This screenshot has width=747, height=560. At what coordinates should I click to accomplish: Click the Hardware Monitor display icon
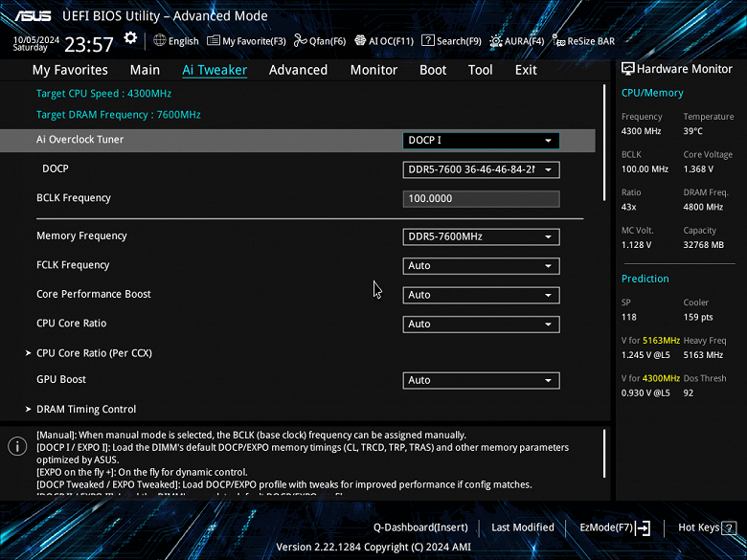point(628,69)
